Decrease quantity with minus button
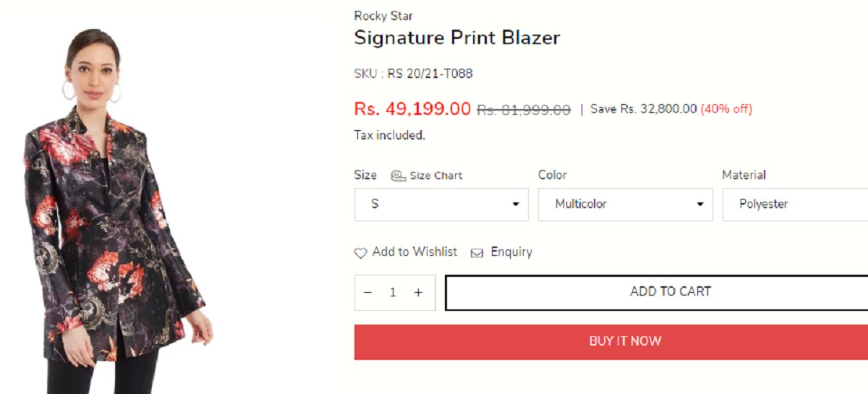 click(x=367, y=293)
